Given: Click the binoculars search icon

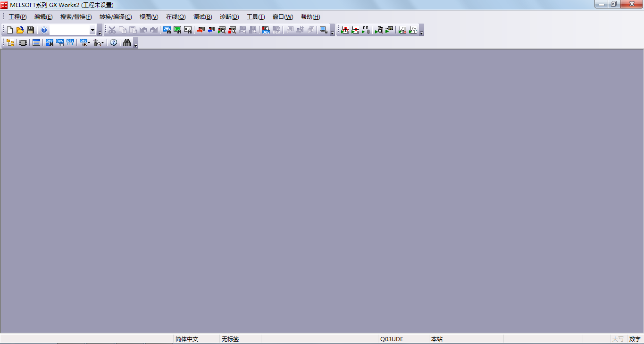Looking at the screenshot, I should tap(127, 43).
